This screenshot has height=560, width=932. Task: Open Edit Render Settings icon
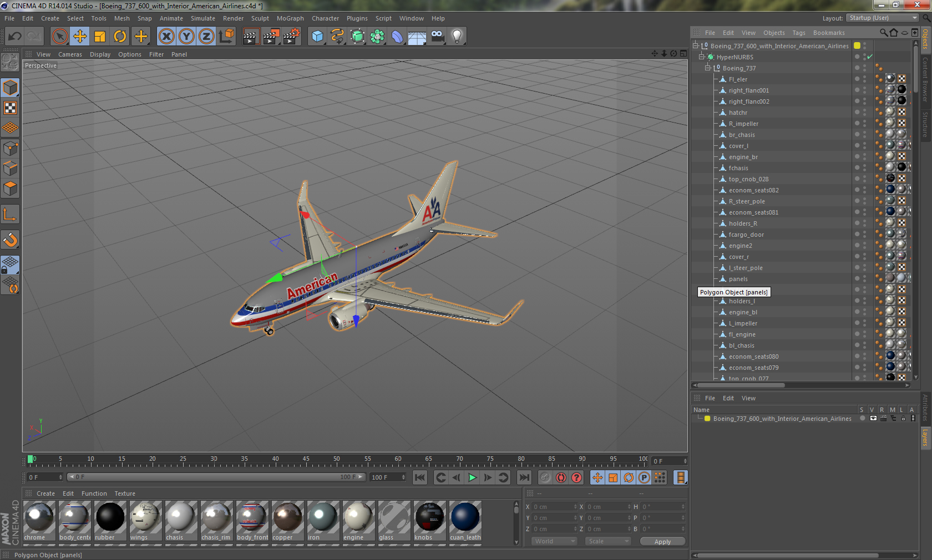(x=291, y=37)
